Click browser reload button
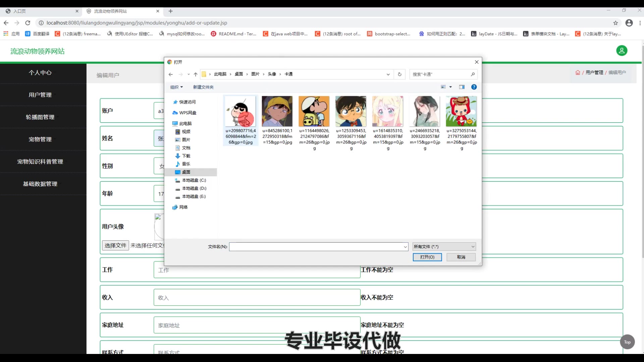Viewport: 644px width, 362px height. (x=28, y=23)
